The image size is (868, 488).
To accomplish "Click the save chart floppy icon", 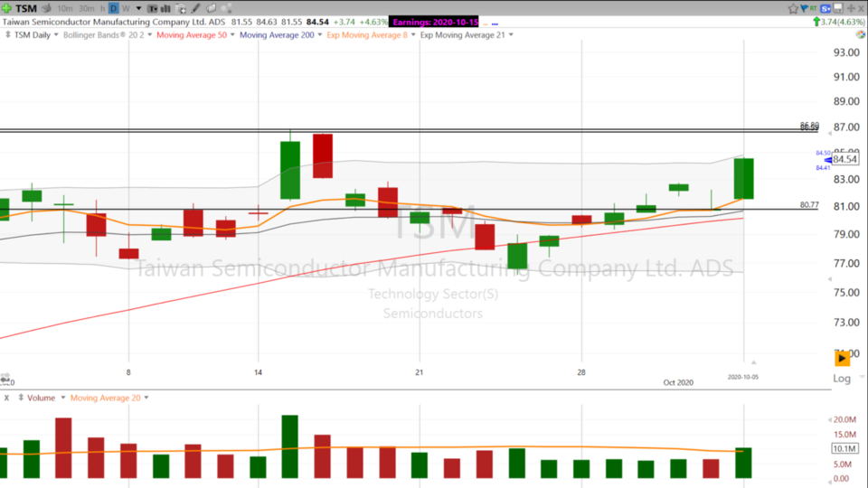I will pyautogui.click(x=838, y=8).
